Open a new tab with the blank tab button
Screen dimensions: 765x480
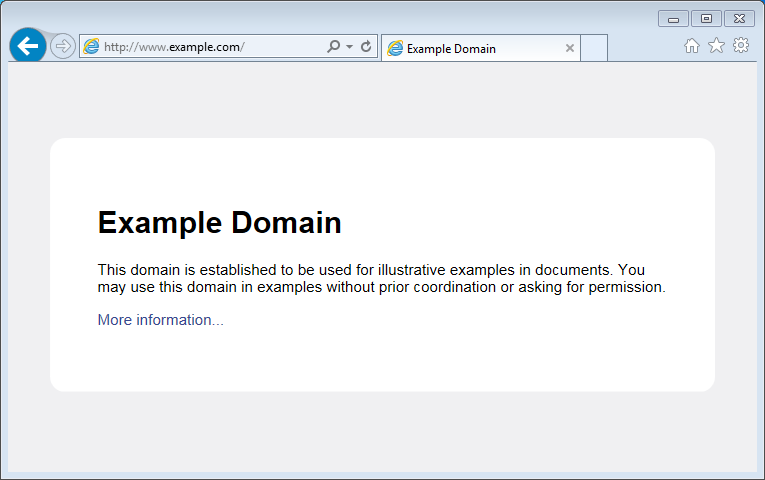click(x=594, y=48)
